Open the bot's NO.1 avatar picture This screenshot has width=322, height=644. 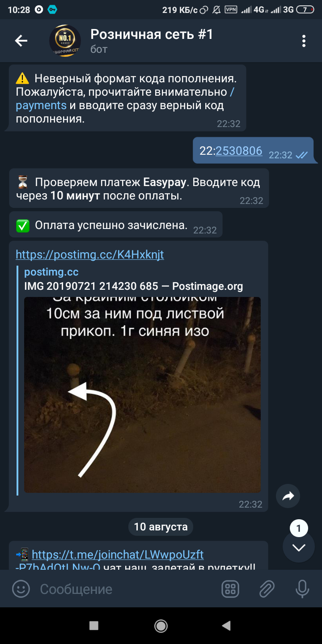[x=65, y=41]
